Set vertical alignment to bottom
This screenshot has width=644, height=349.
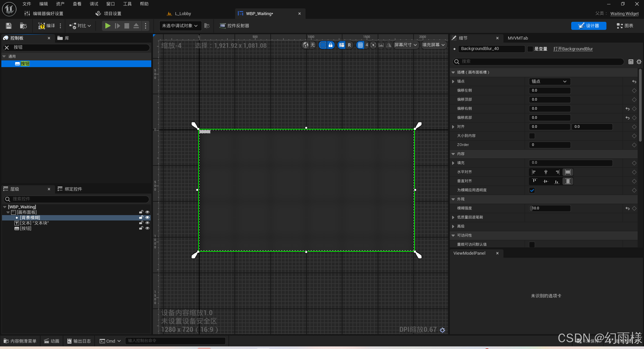coord(557,181)
